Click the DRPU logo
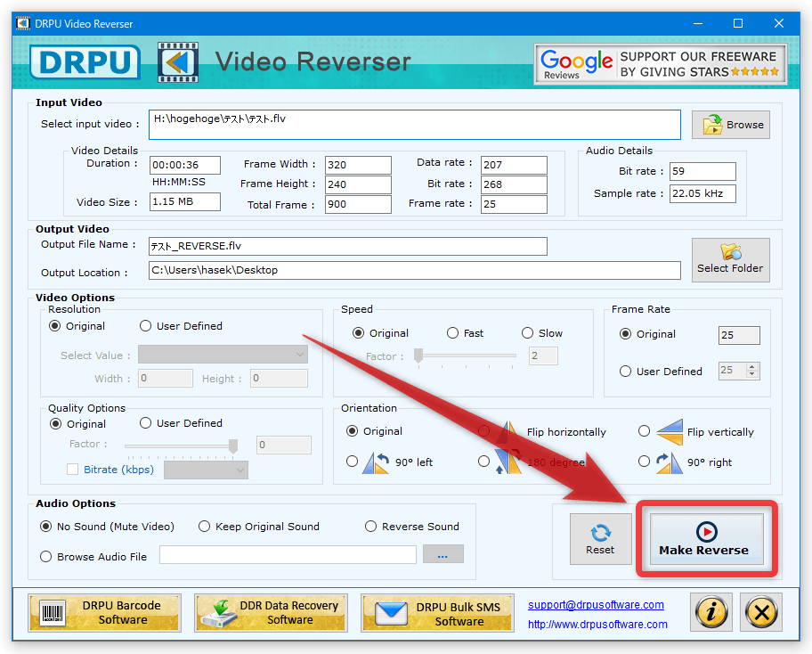The width and height of the screenshot is (812, 654). [x=85, y=62]
